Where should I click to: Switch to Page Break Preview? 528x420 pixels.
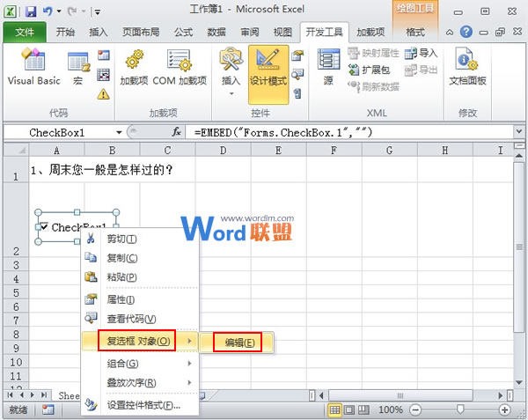tap(363, 410)
